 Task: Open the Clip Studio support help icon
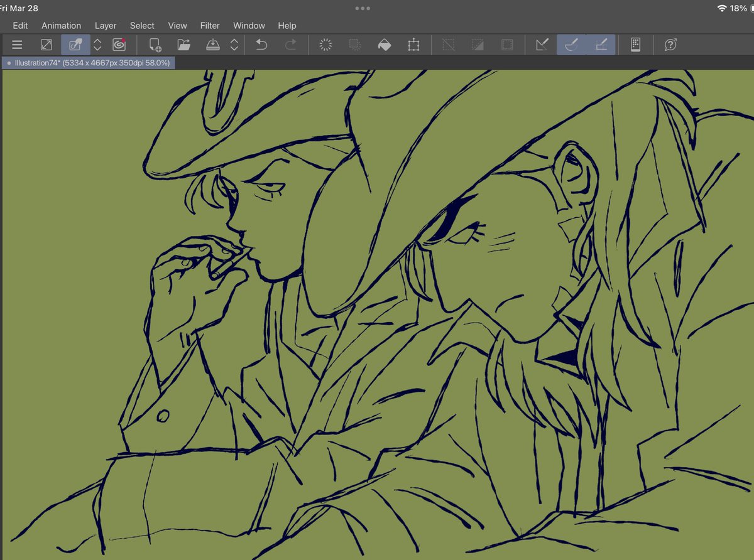coord(670,45)
